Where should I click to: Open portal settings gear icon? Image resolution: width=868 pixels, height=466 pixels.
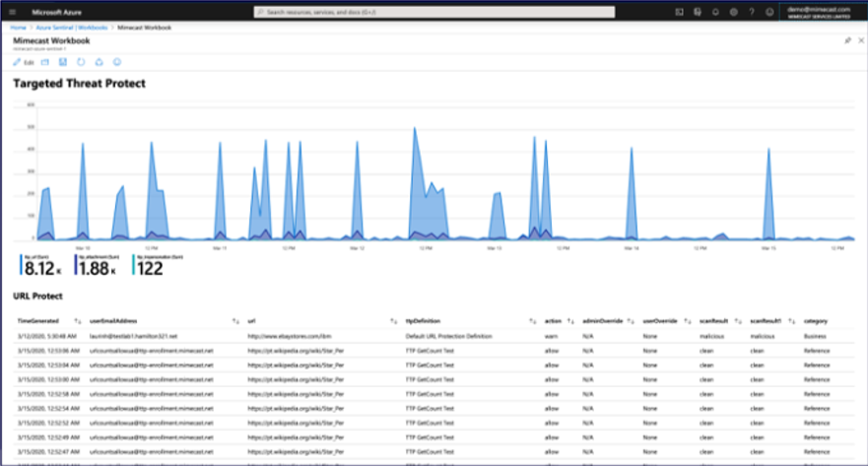(734, 12)
